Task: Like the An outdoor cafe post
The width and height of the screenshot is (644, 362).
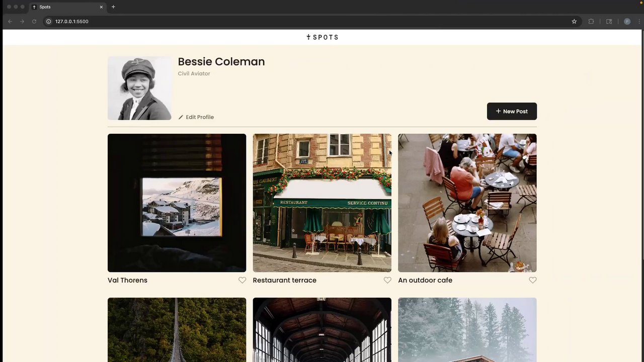Action: [x=533, y=281]
